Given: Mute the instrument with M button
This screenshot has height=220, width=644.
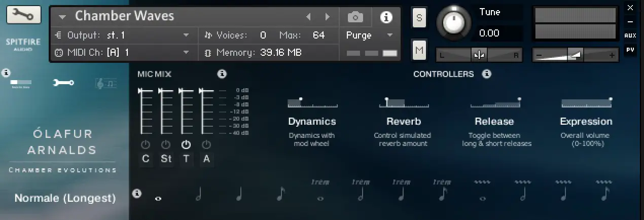Looking at the screenshot, I should click(419, 50).
